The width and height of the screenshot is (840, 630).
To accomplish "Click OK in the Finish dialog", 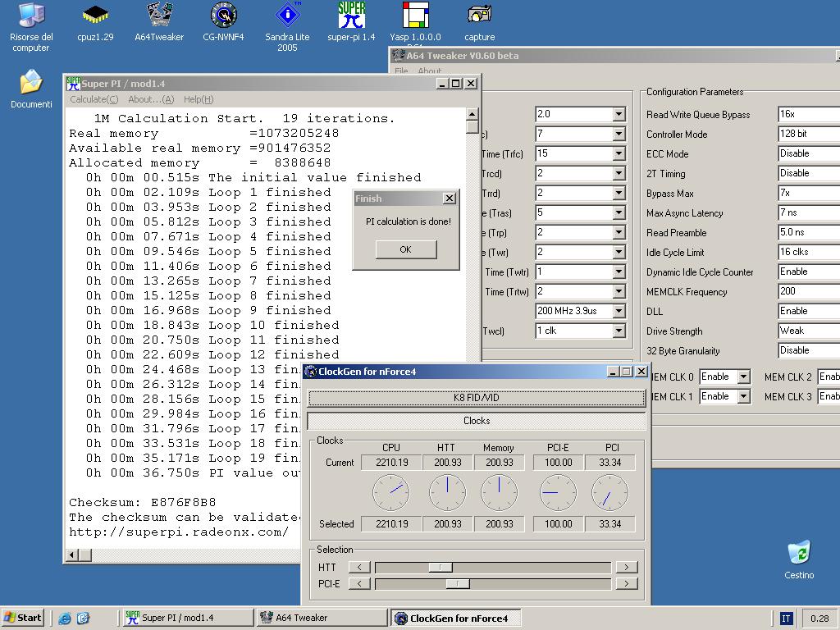I will point(405,249).
